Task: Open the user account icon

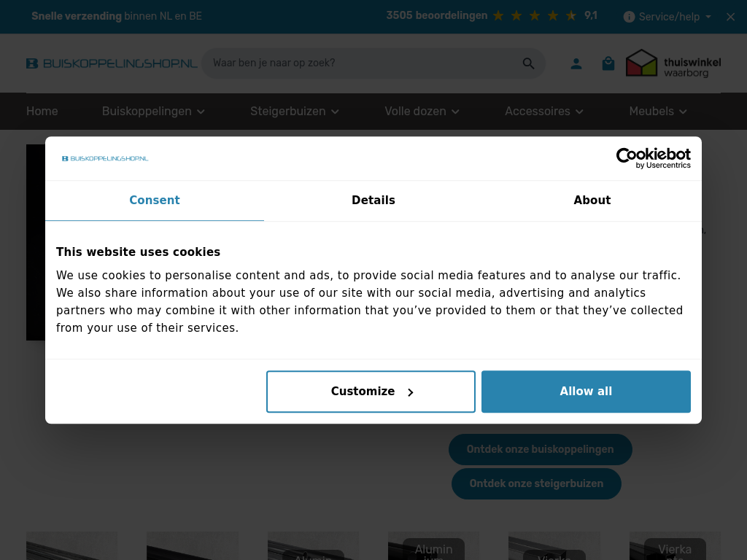Action: click(x=576, y=63)
